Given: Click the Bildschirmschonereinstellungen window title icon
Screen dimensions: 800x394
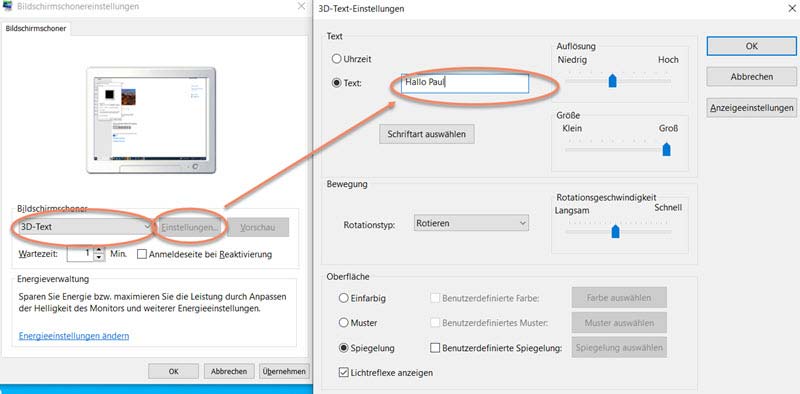Looking at the screenshot, I should [x=7, y=7].
